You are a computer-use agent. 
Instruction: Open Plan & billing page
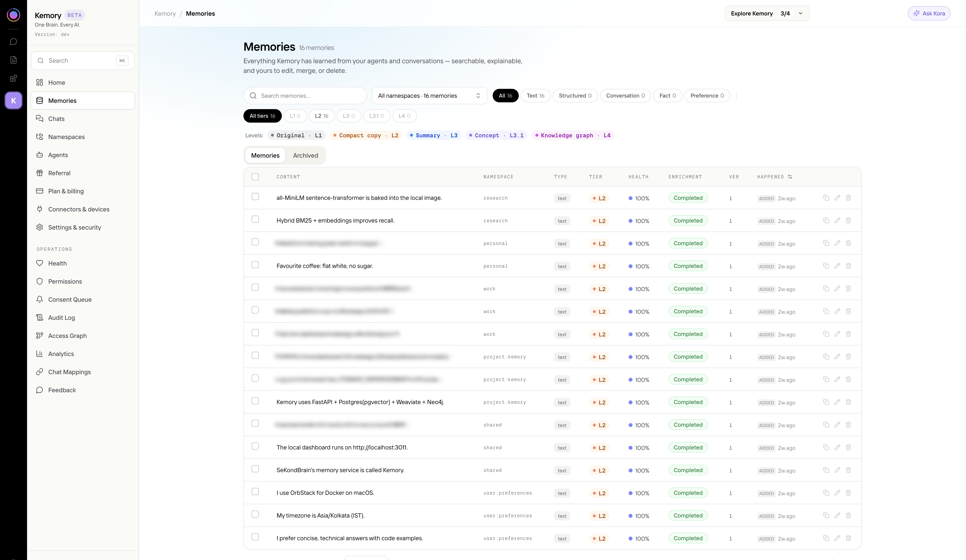tap(83, 191)
